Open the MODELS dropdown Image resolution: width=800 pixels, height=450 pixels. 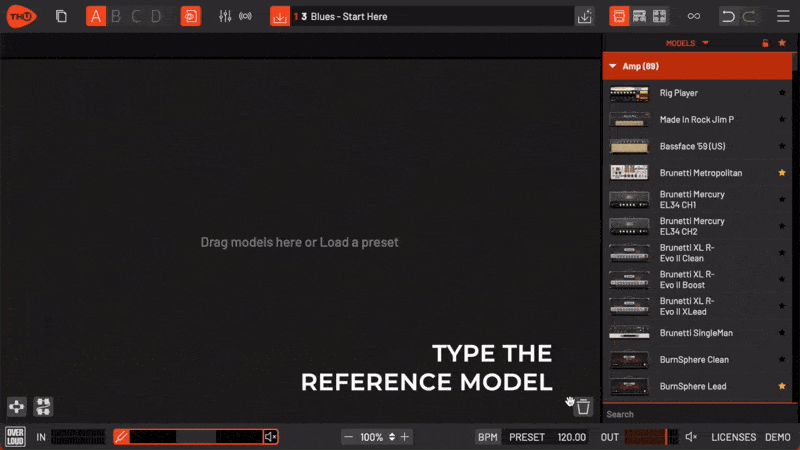pos(687,43)
